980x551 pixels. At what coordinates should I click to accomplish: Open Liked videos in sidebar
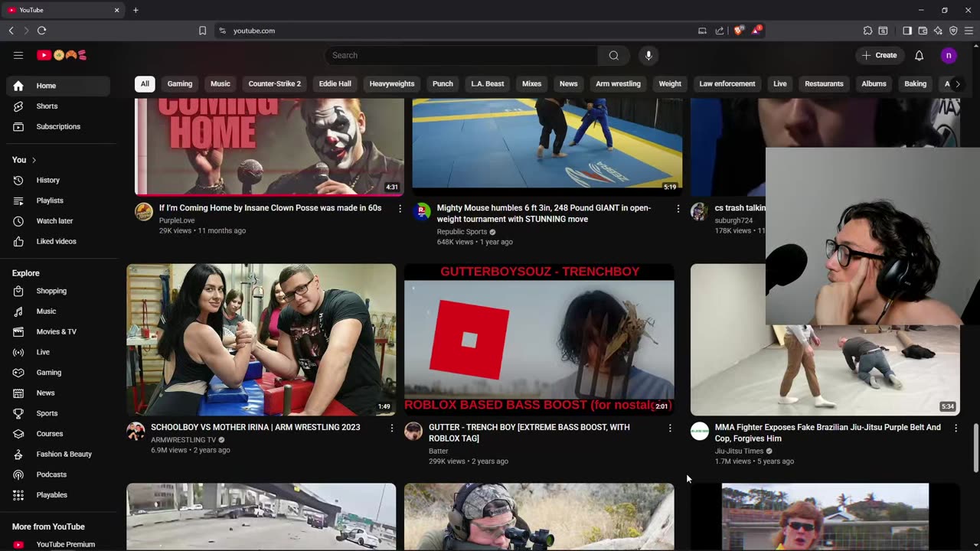point(58,241)
